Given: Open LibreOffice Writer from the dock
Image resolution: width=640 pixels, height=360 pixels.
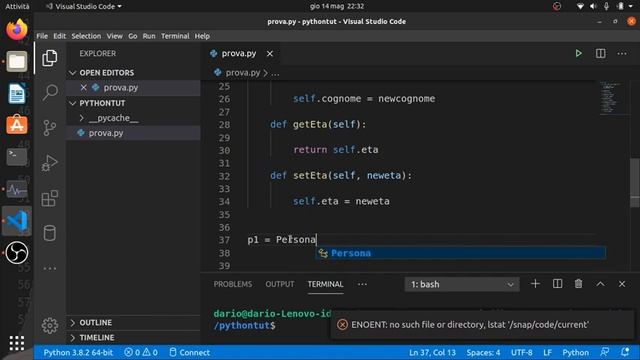Looking at the screenshot, I should 17,93.
